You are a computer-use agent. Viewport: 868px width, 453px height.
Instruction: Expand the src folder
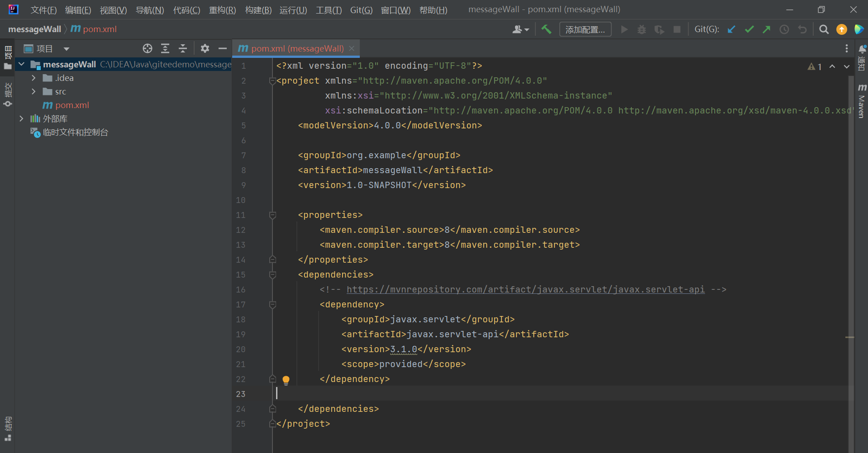[33, 91]
